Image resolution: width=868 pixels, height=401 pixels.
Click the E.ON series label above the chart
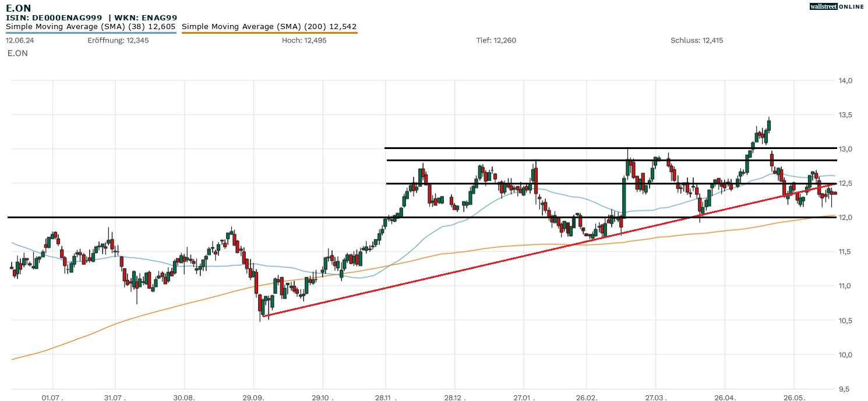point(17,53)
